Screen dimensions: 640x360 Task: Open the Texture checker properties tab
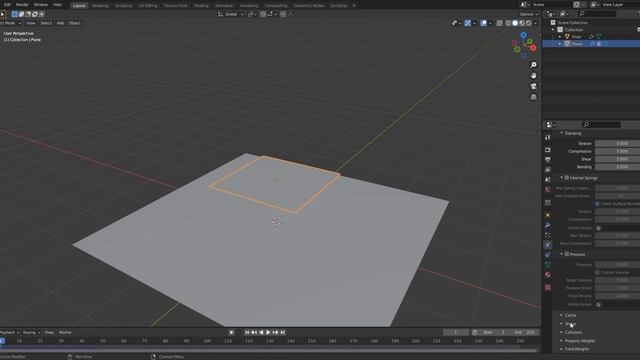[x=548, y=288]
